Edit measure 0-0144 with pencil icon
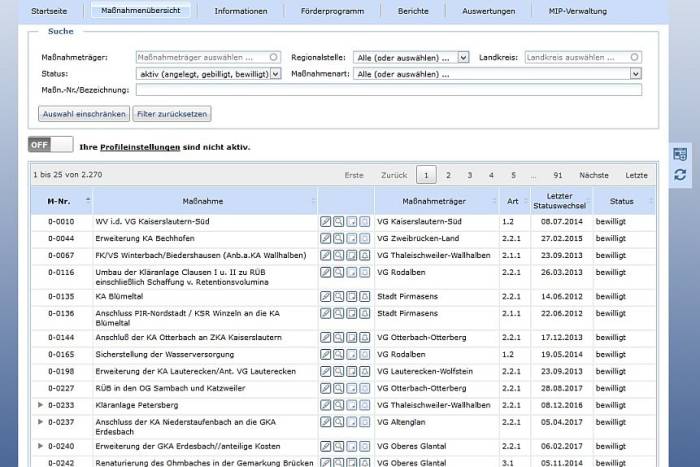 coord(325,338)
